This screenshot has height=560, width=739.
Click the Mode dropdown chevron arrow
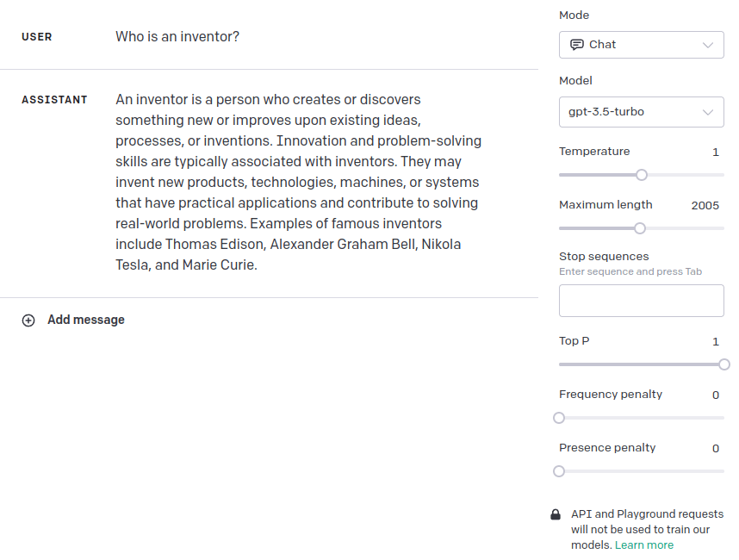(708, 45)
